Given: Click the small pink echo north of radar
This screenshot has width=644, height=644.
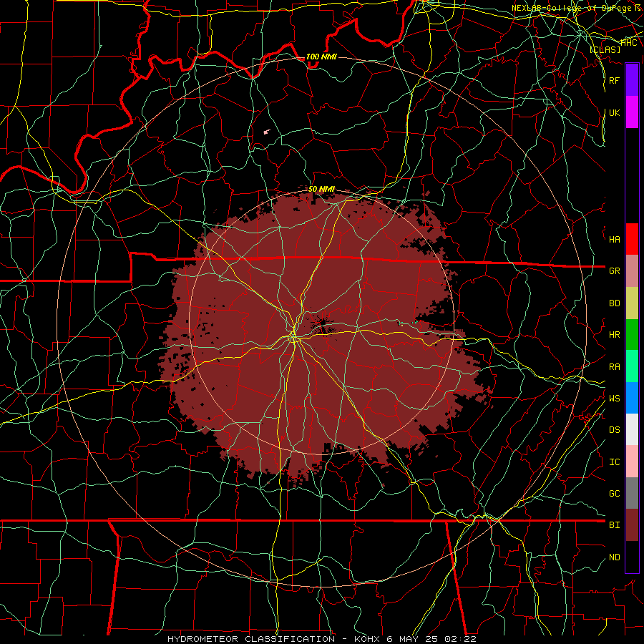Looking at the screenshot, I should point(267,132).
